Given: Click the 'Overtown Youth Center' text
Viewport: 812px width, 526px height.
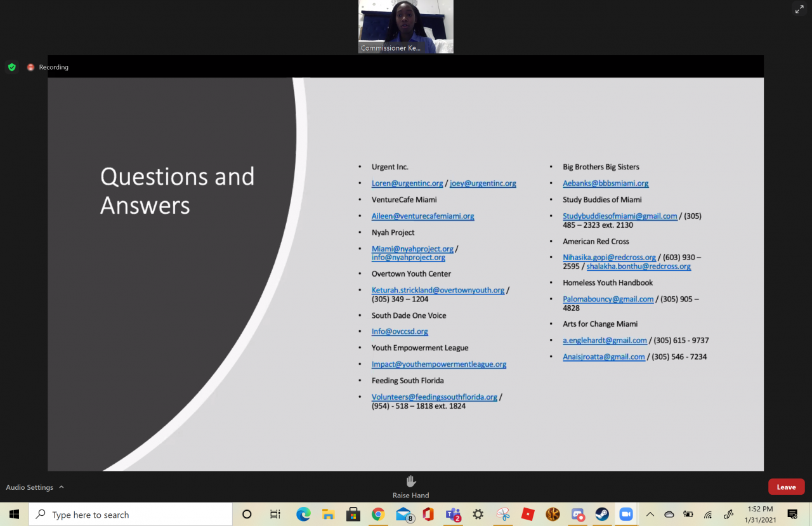Looking at the screenshot, I should click(411, 274).
